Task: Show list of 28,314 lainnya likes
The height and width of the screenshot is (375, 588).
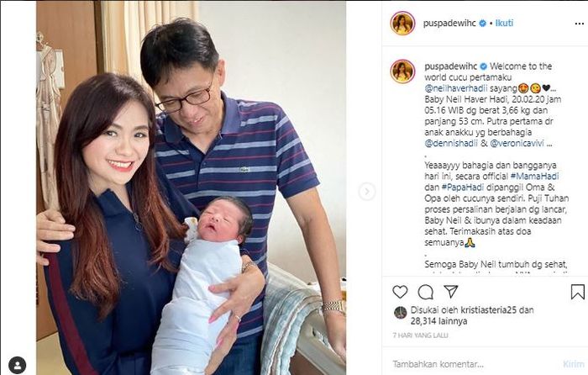Action: 438,321
